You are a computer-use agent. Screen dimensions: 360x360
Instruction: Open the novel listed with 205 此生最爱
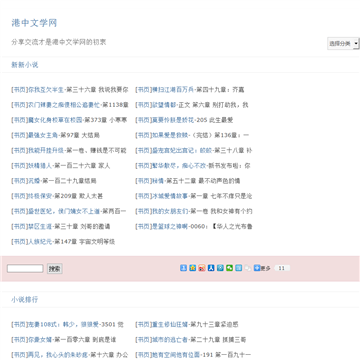click(x=173, y=120)
